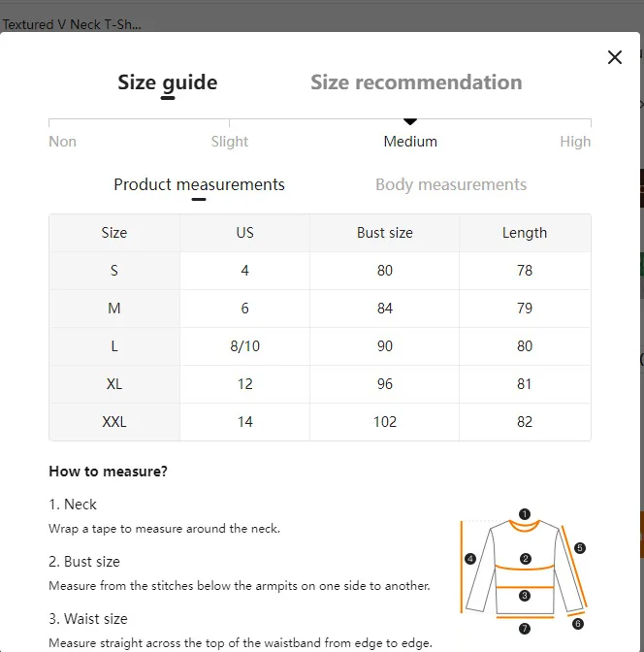The width and height of the screenshot is (644, 652).
Task: Switch to Size recommendation tab
Action: [x=416, y=81]
